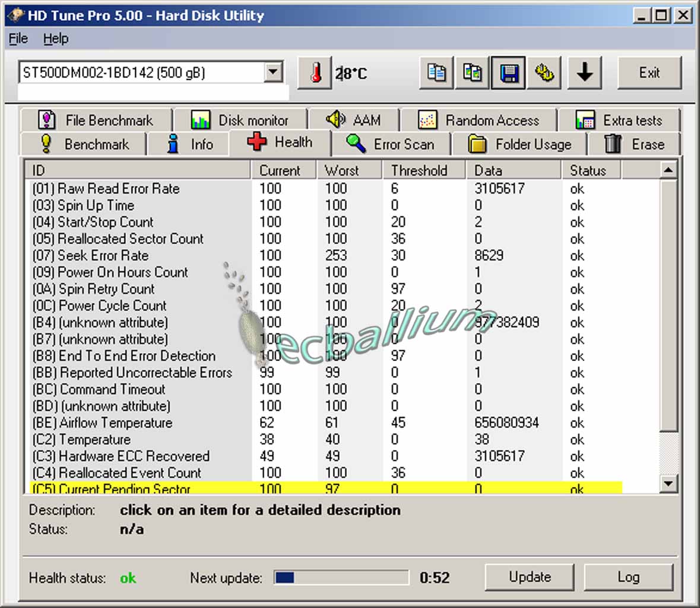
Task: Click the copy text to clipboard icon
Action: [436, 73]
